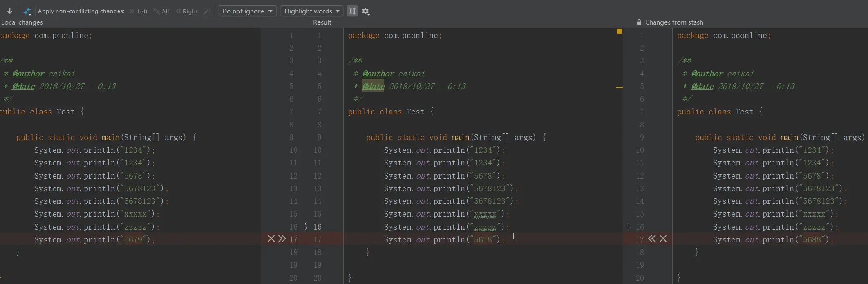
Task: Click the gutter handle beside line 16 left
Action: pos(306,226)
